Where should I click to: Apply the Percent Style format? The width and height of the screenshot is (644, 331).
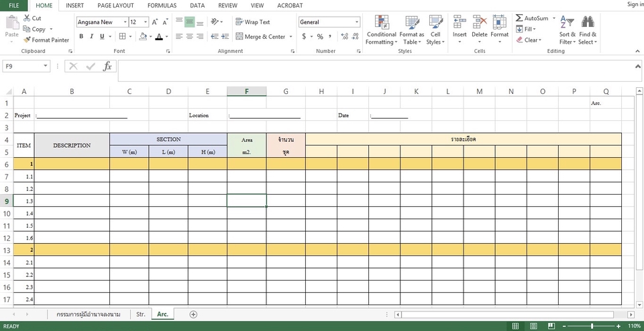(x=320, y=36)
